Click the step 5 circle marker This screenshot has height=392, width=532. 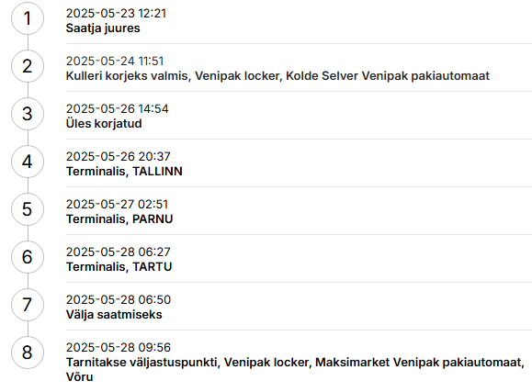28,209
